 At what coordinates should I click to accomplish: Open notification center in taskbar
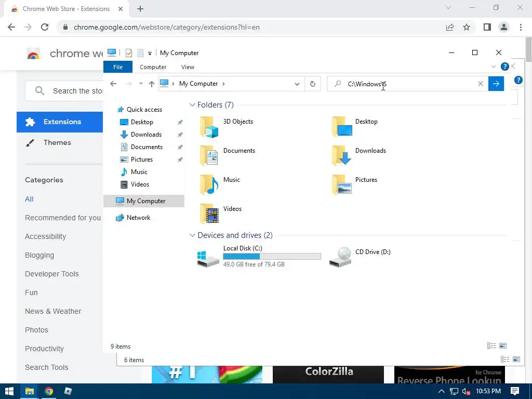515,391
